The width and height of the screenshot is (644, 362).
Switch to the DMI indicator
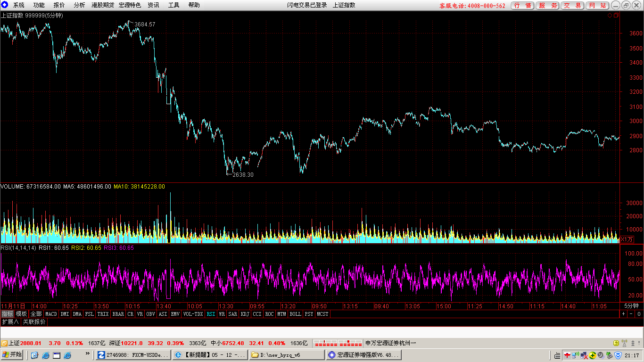(x=65, y=314)
